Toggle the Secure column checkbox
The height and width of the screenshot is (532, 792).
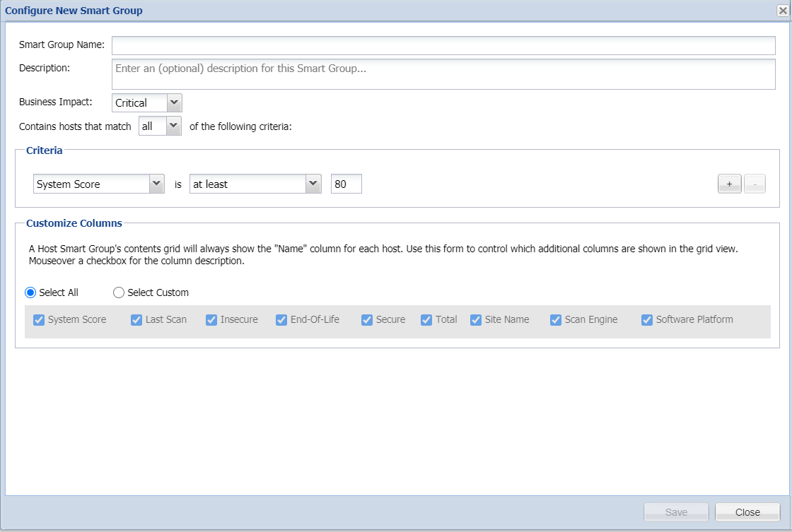coord(367,320)
